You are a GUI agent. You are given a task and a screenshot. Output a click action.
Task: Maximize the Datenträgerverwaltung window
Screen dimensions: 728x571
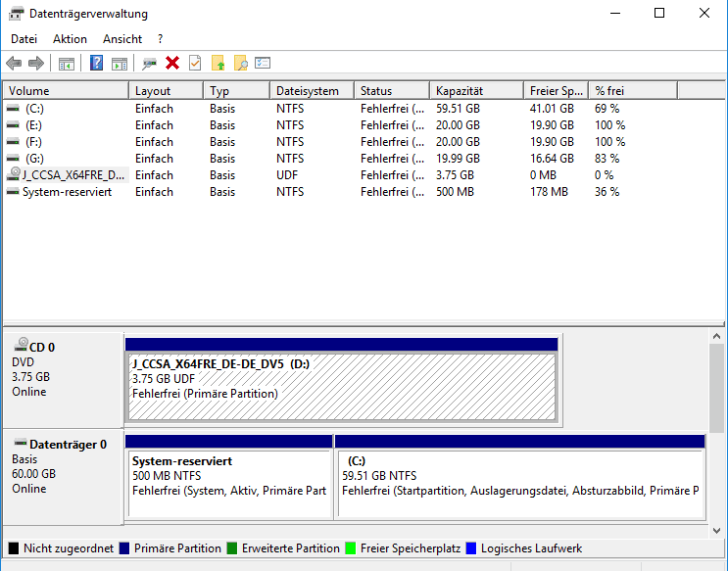pos(659,13)
